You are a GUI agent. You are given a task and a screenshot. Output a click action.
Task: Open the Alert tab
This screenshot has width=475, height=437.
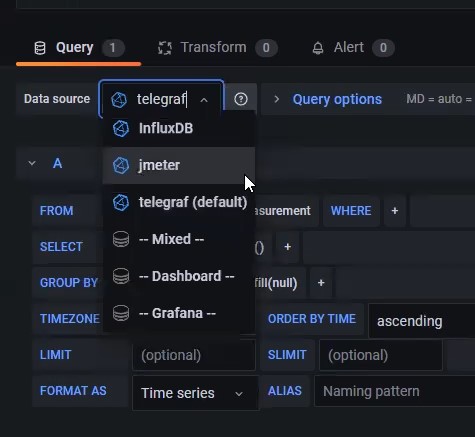click(353, 48)
